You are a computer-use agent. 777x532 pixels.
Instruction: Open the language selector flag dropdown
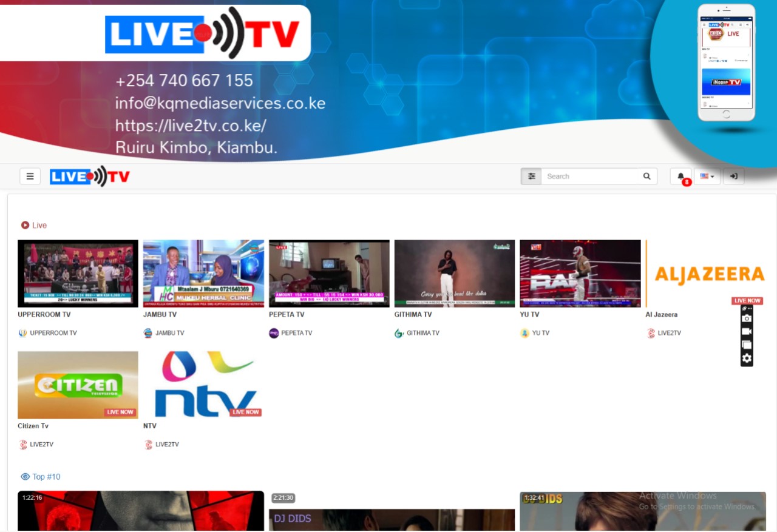pyautogui.click(x=707, y=175)
